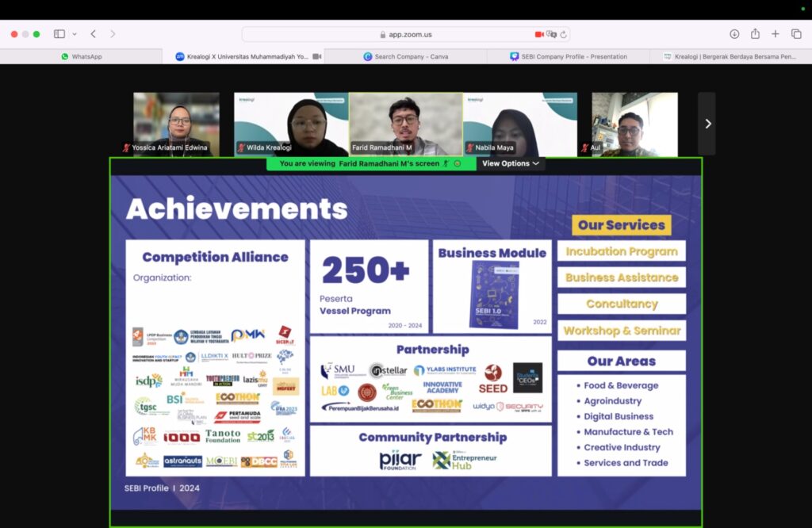812x528 pixels.
Task: Click 'Incubation Program' on the slide
Action: coord(622,251)
